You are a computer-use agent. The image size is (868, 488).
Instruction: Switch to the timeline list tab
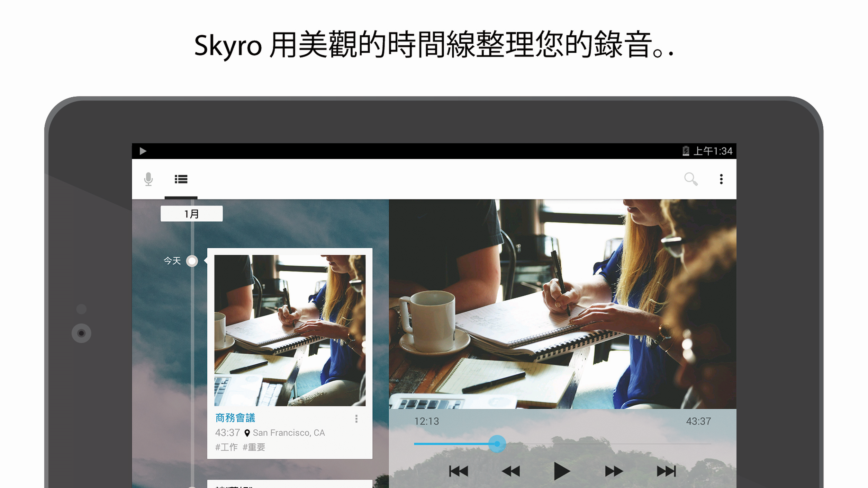tap(181, 179)
